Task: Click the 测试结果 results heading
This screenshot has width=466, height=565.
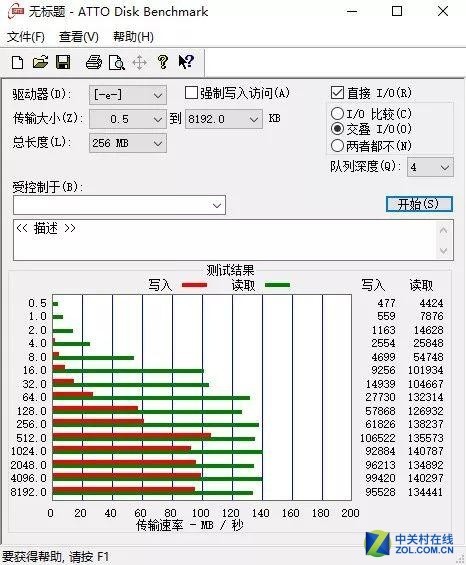Action: pyautogui.click(x=230, y=270)
